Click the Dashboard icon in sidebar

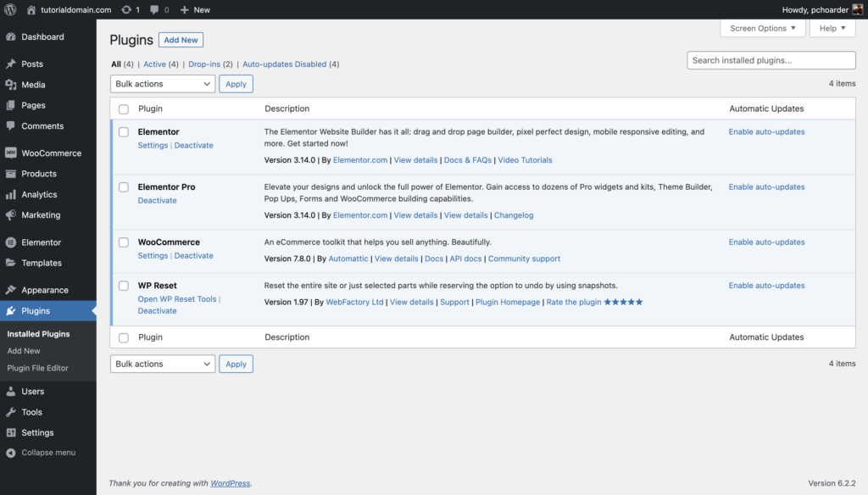(10, 36)
